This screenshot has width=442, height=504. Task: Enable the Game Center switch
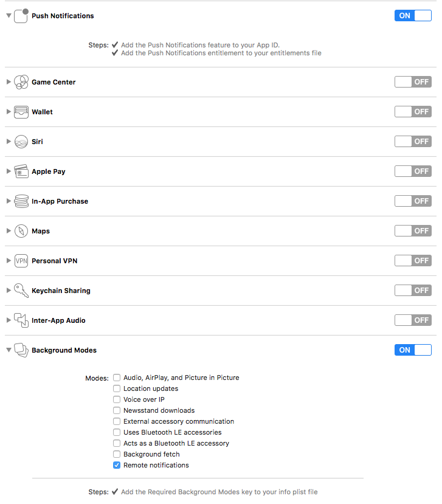point(413,82)
